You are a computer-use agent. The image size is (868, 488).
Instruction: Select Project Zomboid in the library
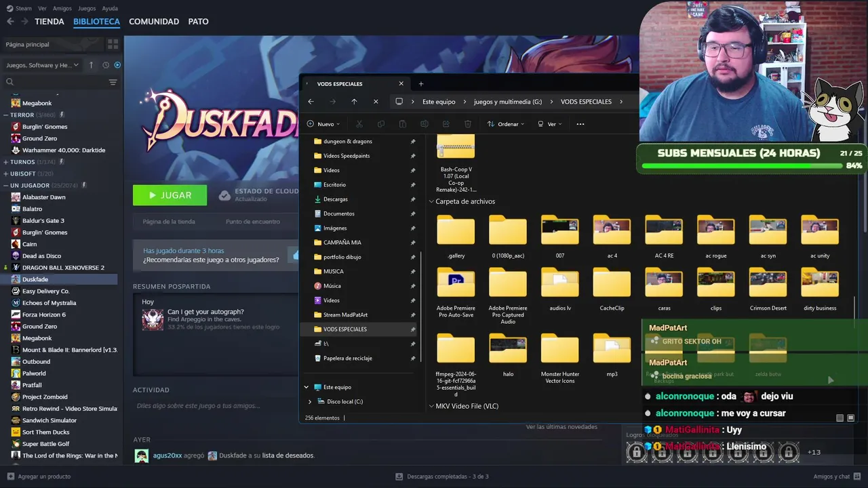tap(45, 396)
